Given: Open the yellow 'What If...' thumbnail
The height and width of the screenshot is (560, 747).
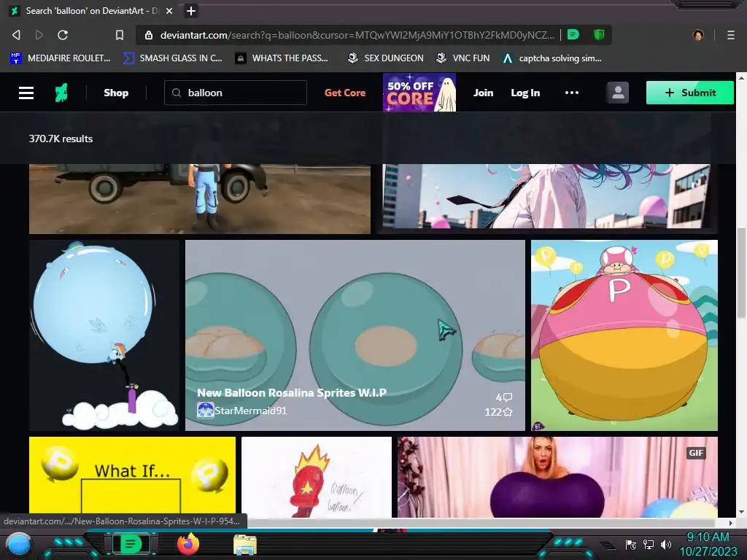Looking at the screenshot, I should click(x=132, y=475).
